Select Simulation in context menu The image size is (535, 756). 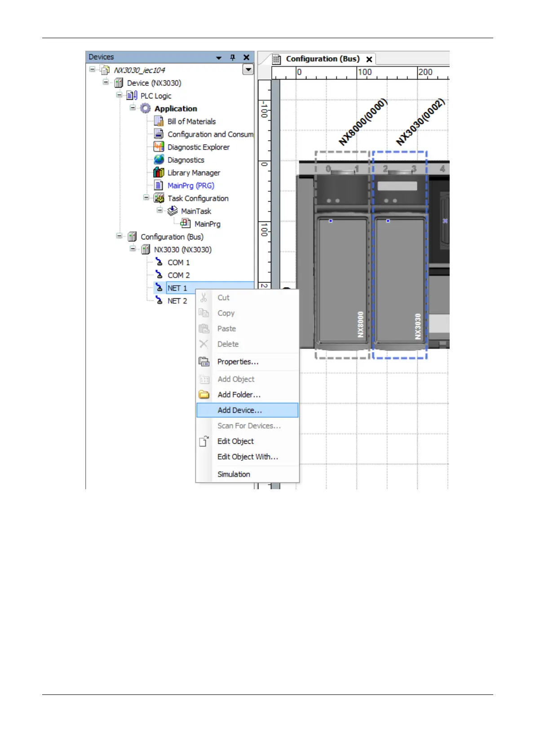point(248,474)
